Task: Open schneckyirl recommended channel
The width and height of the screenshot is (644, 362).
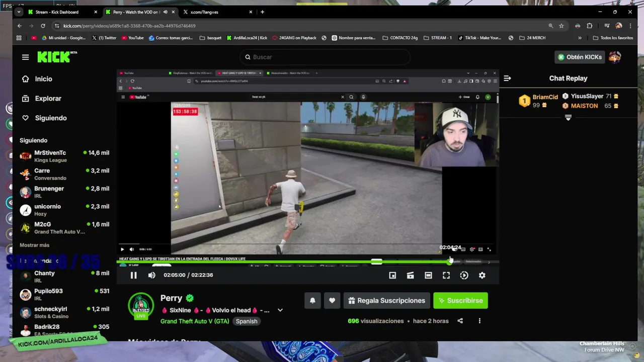Action: coord(64,312)
